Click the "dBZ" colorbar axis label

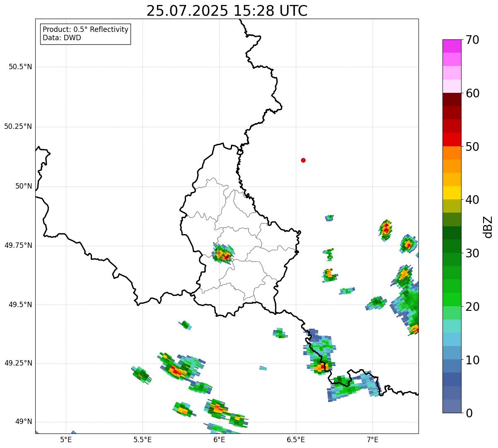pos(488,227)
